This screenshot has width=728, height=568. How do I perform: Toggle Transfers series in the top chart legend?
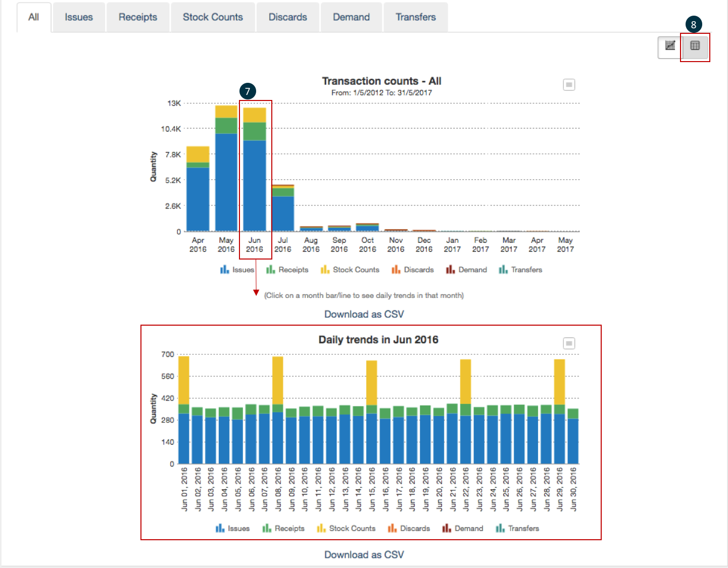coord(520,270)
